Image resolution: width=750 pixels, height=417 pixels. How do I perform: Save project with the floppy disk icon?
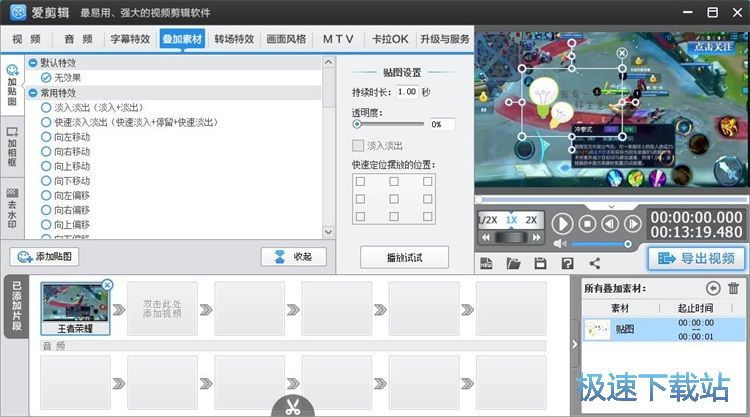[x=540, y=263]
